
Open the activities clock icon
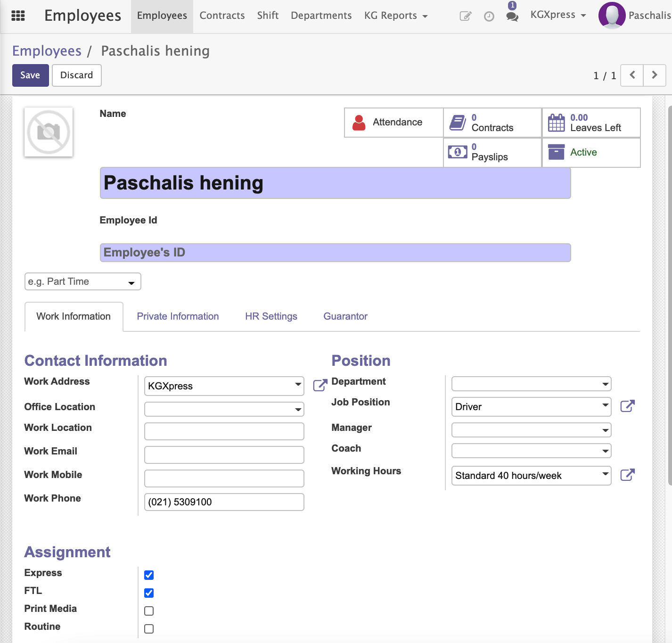[x=489, y=16]
